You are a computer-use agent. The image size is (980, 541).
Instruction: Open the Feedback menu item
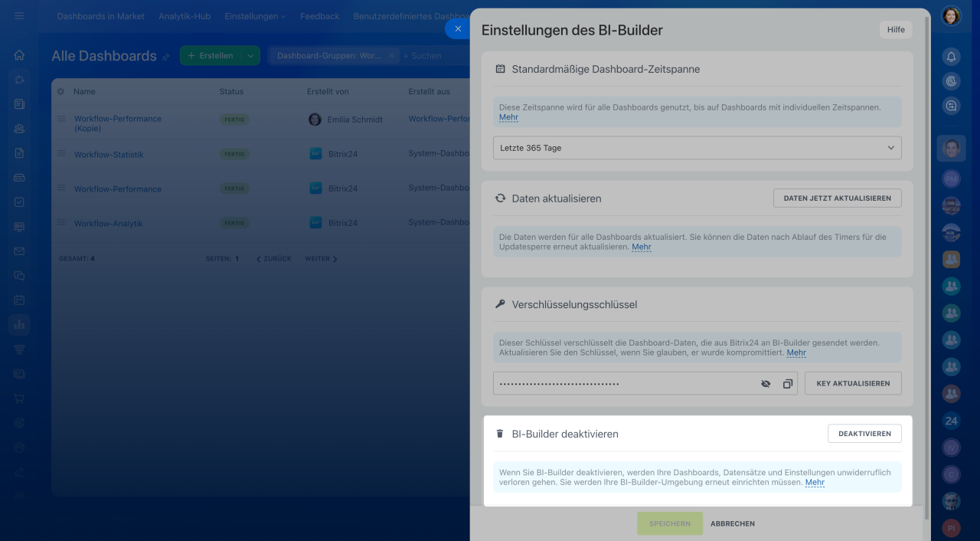(x=319, y=16)
